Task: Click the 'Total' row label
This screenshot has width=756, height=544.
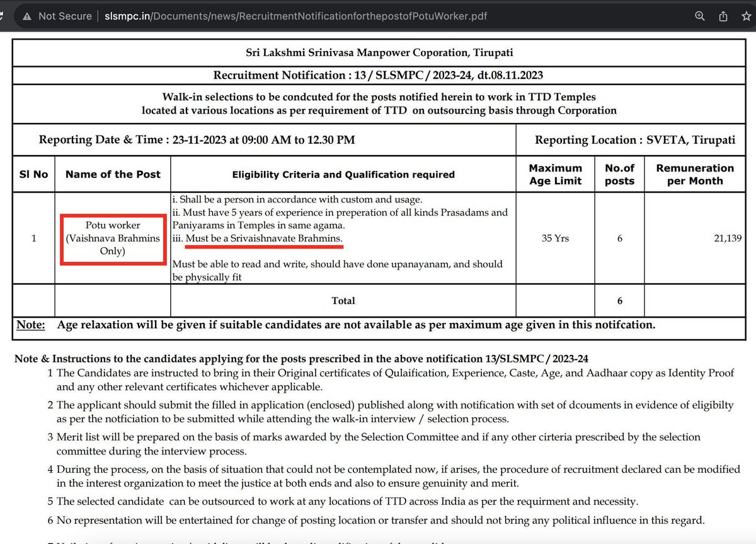Action: [x=343, y=301]
